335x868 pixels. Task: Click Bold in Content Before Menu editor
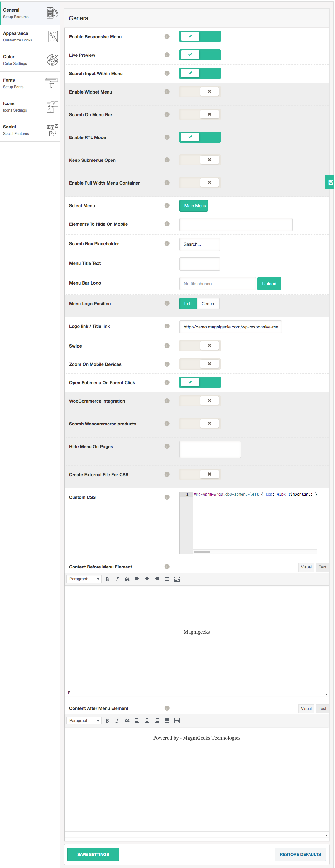(107, 579)
